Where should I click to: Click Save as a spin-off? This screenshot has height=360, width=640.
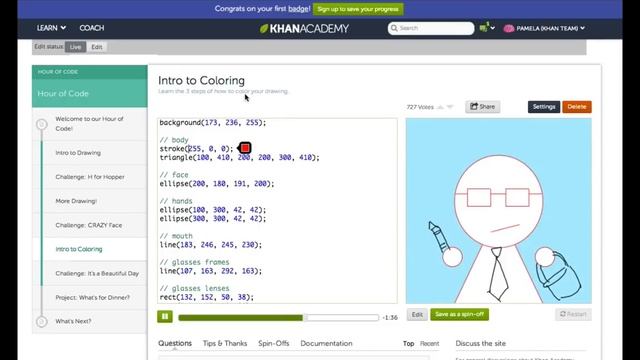[459, 314]
